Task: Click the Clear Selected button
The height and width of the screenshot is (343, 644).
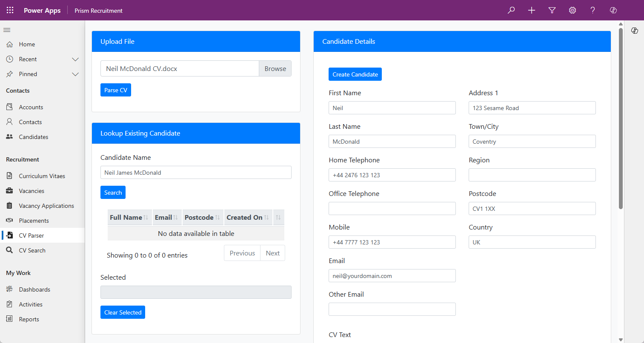Action: 123,312
